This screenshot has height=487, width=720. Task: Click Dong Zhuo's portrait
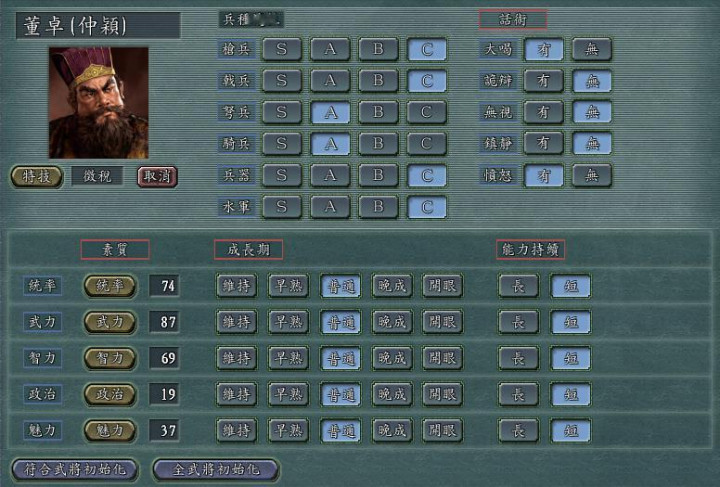click(99, 103)
